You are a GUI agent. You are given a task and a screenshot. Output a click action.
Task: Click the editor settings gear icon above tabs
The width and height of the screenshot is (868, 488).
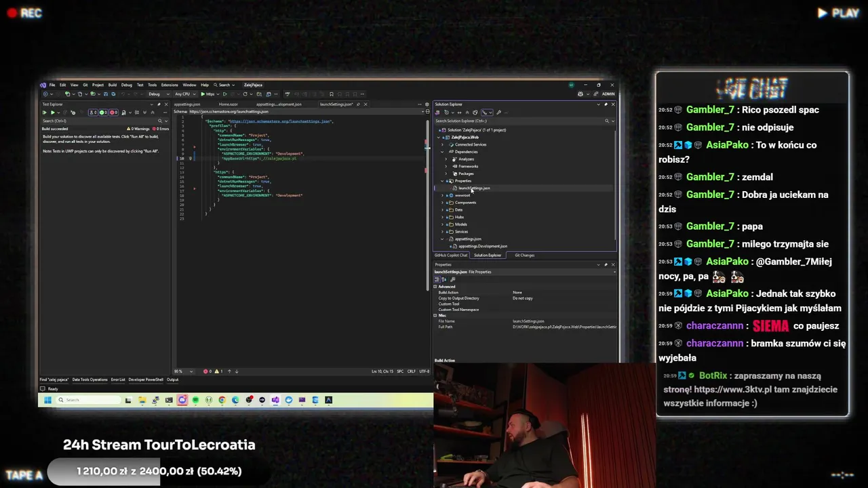[x=427, y=104]
